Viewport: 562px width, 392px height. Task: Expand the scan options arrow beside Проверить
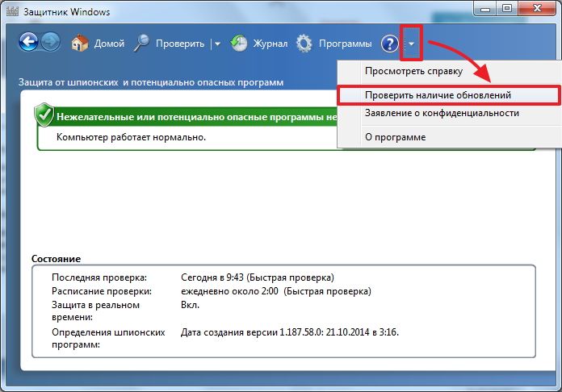pos(217,44)
